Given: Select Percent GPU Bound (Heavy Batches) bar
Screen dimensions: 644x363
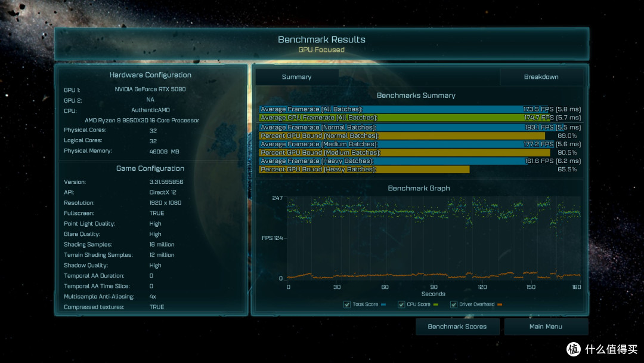Looking at the screenshot, I should [x=364, y=170].
